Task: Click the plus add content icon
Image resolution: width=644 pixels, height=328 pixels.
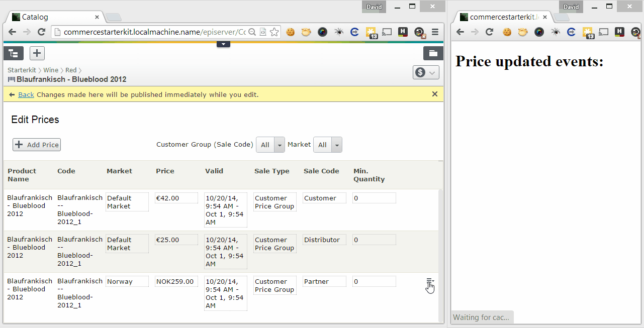Action: (x=37, y=53)
